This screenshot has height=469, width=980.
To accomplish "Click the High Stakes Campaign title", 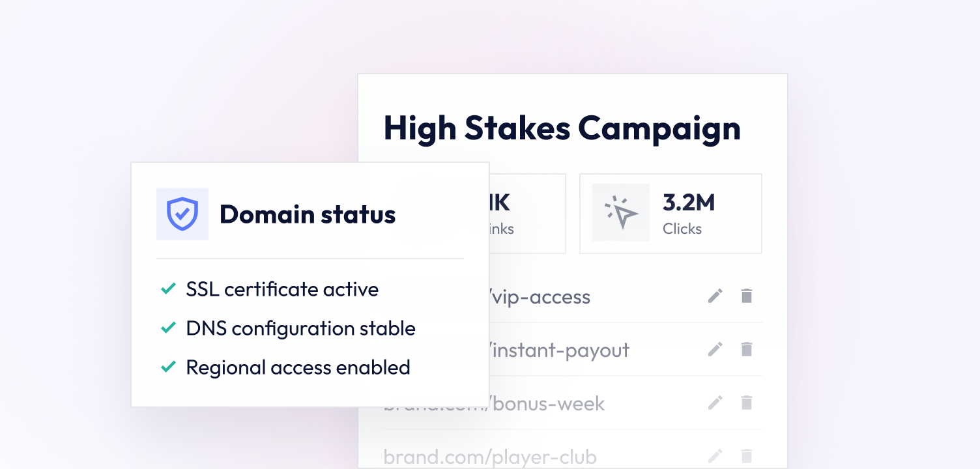I will click(562, 128).
